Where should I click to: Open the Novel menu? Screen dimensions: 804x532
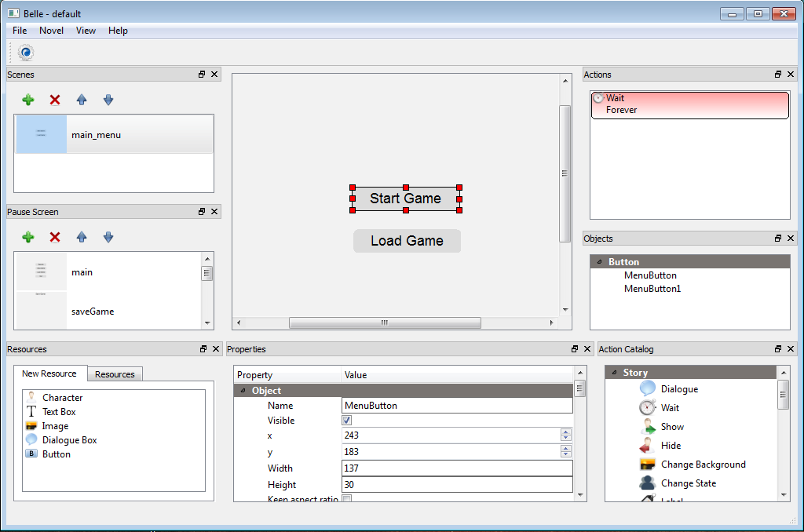pyautogui.click(x=52, y=31)
